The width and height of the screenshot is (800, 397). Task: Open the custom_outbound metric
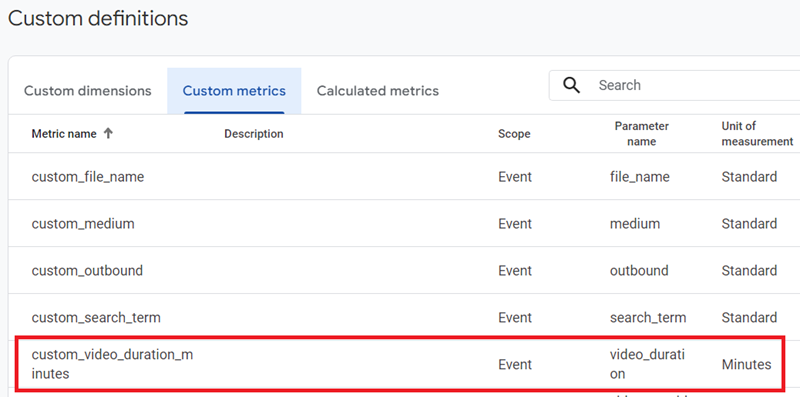coord(87,270)
